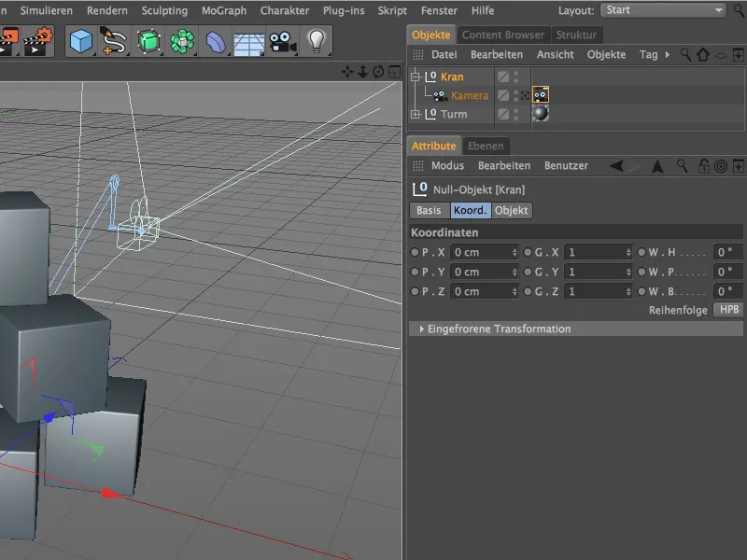
Task: Toggle Kamera visibility dots
Action: click(516, 96)
